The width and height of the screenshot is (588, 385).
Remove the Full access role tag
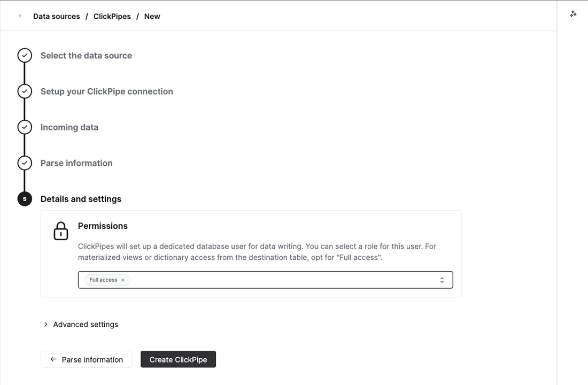pyautogui.click(x=122, y=280)
